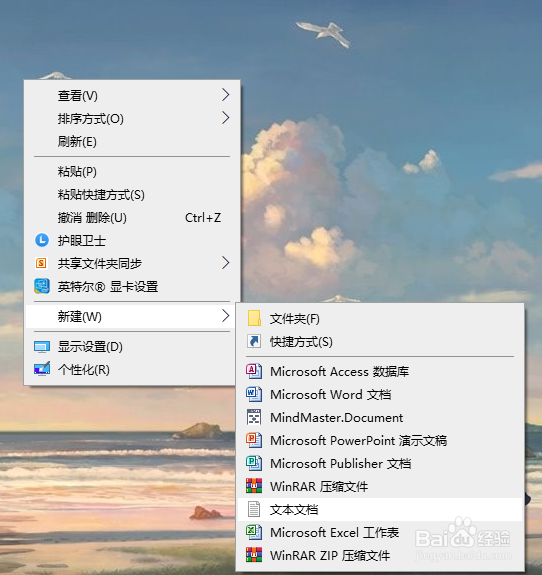The image size is (542, 575).
Task: Create new WinRAR 压缩文件 archive
Action: (380, 486)
